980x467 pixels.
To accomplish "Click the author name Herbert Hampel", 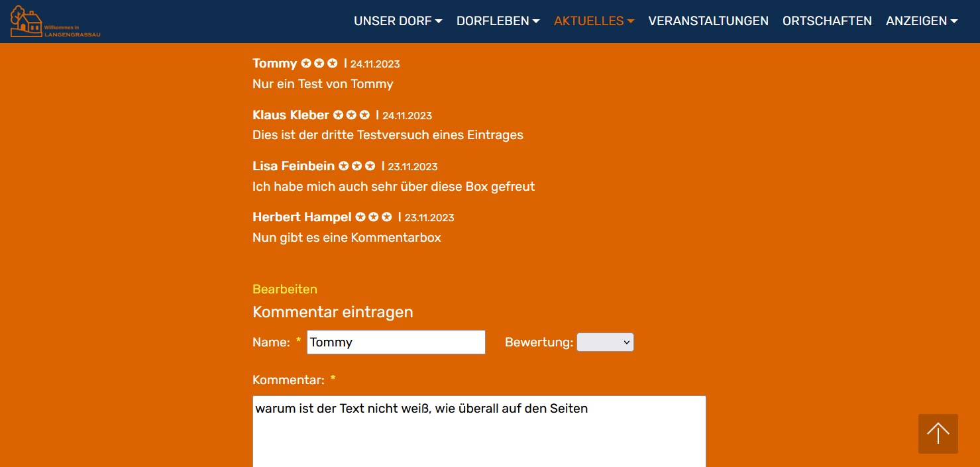I will click(302, 217).
